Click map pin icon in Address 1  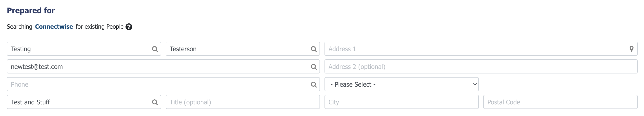click(631, 49)
